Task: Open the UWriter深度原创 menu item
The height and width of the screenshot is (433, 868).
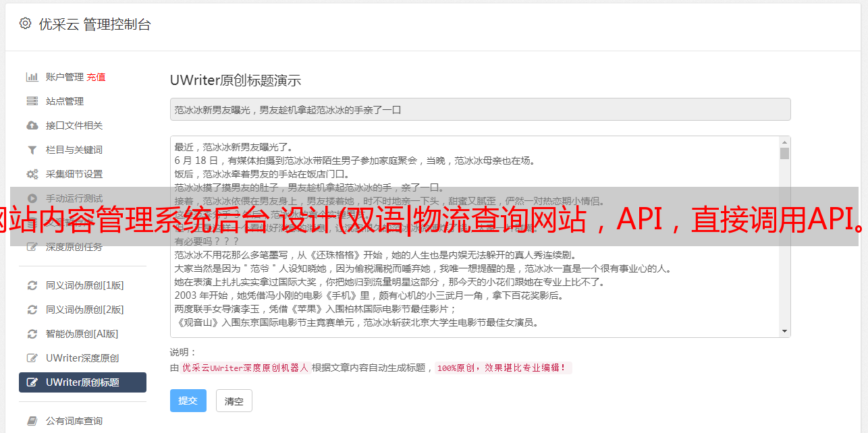Action: tap(82, 358)
